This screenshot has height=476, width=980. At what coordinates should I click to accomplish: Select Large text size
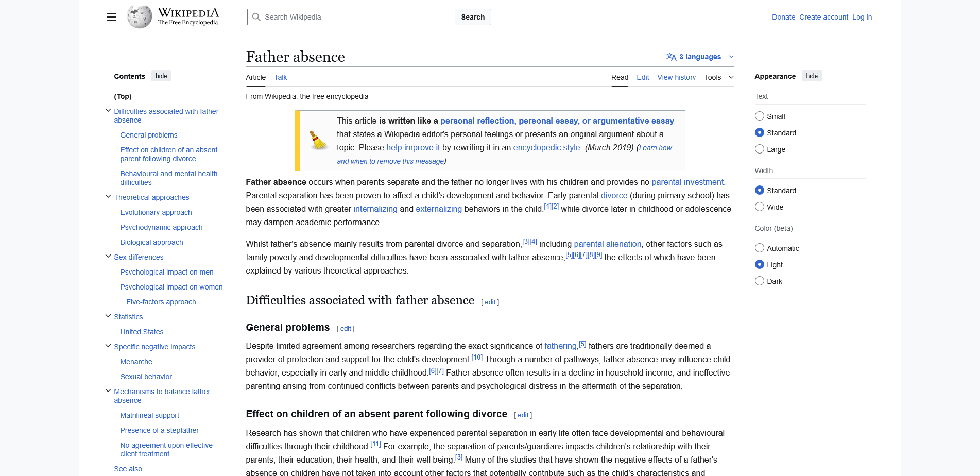click(759, 149)
